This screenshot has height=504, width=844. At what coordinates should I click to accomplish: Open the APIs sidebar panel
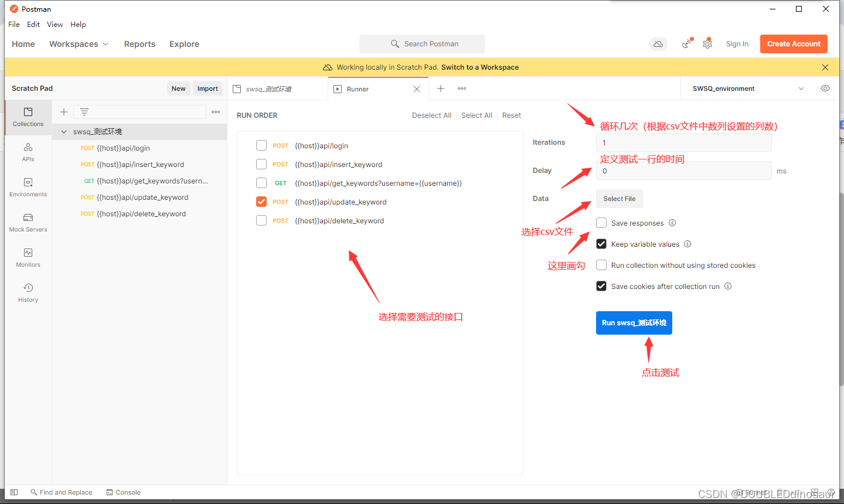click(x=28, y=152)
